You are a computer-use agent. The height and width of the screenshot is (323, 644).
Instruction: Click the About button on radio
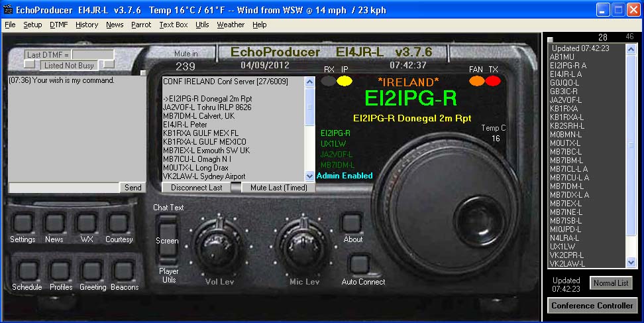tap(352, 223)
